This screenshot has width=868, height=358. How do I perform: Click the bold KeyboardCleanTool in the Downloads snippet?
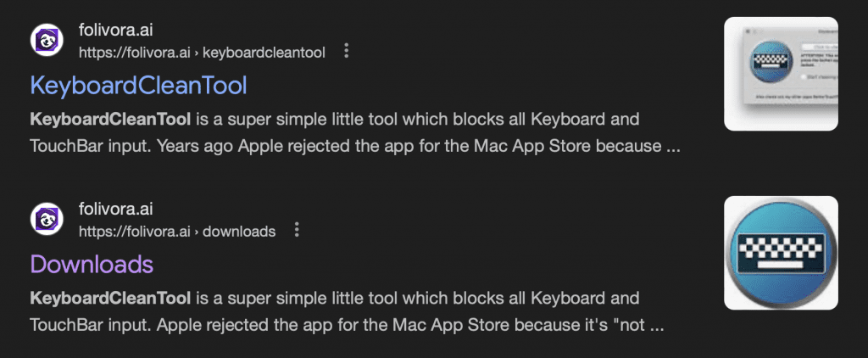(111, 298)
